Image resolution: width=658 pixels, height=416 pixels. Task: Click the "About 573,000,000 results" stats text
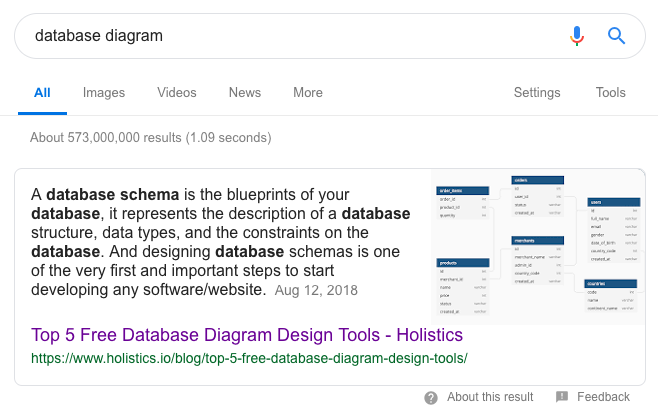(x=150, y=137)
